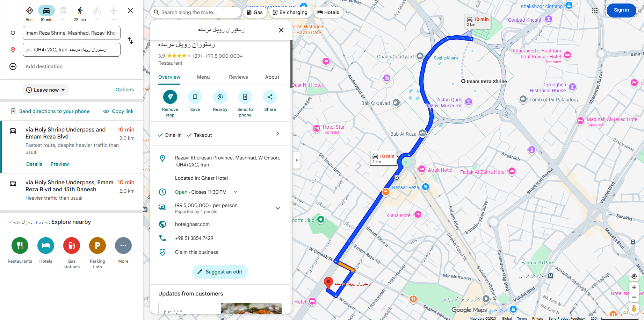Filter by EV charging along route
This screenshot has width=644, height=320.
(290, 12)
